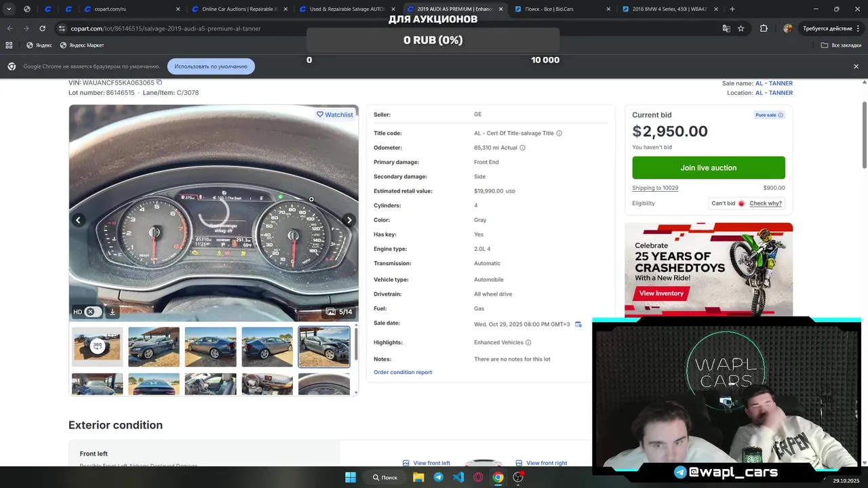Open Visual Studio Code from taskbar
This screenshot has height=488, width=868.
click(458, 477)
